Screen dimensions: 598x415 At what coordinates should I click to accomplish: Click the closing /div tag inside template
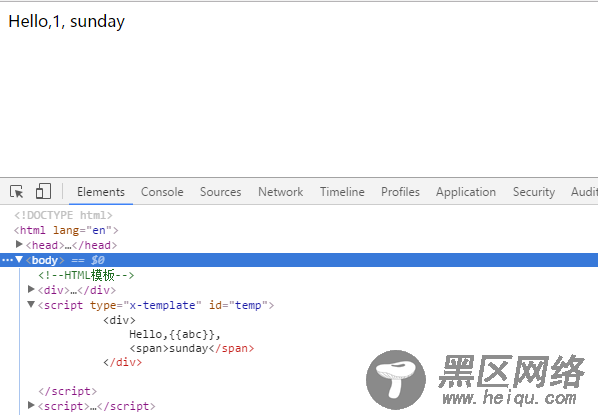click(122, 362)
